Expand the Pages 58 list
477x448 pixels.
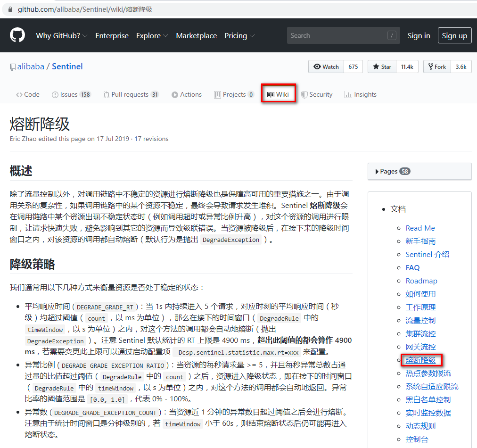click(419, 171)
